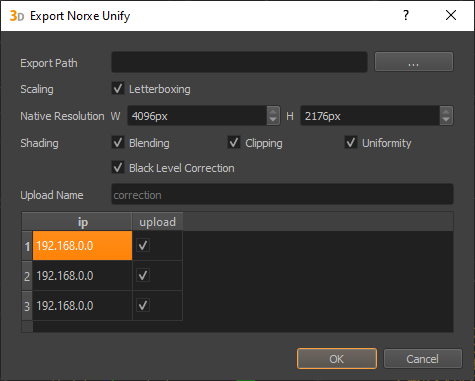Screen dimensions: 475x381
Task: Toggle Black Level Correction checkbox
Action: click(x=118, y=167)
